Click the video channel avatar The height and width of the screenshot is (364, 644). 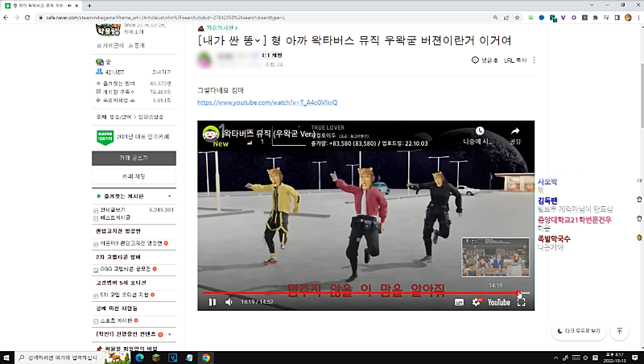coord(210,134)
